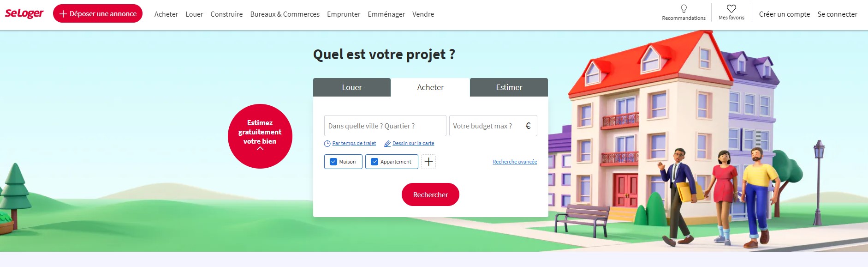Open Mes favoris heart icon
The height and width of the screenshot is (267, 868).
[731, 9]
